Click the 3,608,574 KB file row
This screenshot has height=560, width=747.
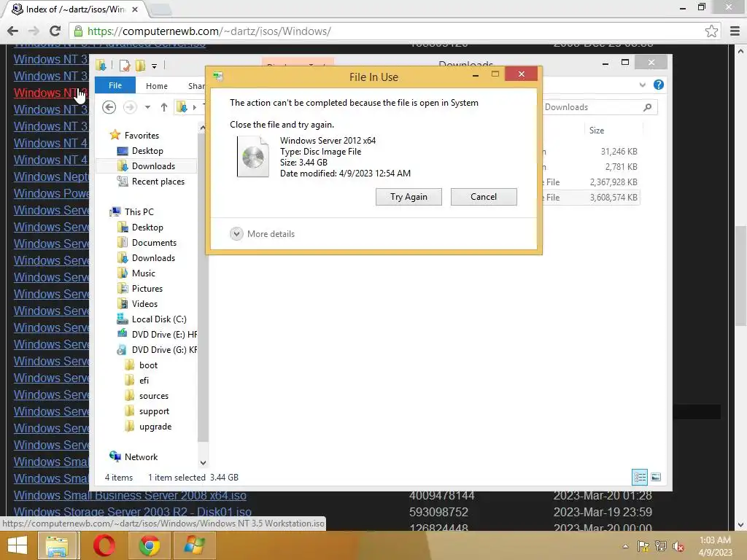point(591,197)
